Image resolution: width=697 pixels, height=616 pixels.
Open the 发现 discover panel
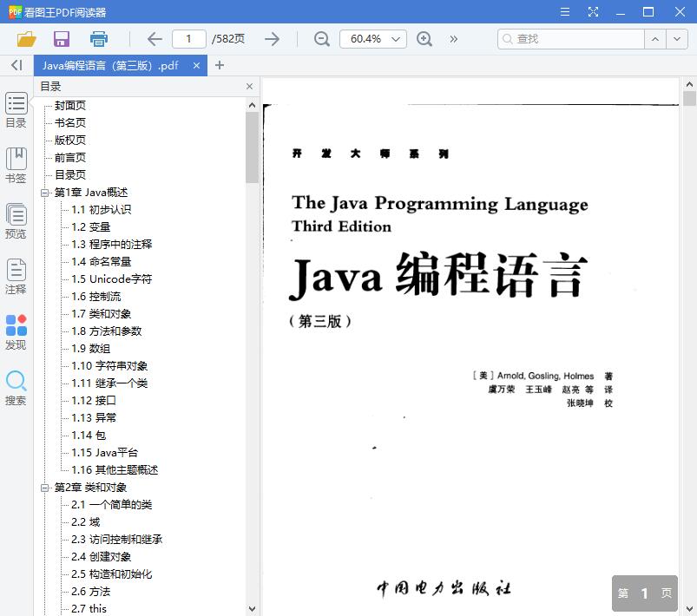(x=16, y=332)
